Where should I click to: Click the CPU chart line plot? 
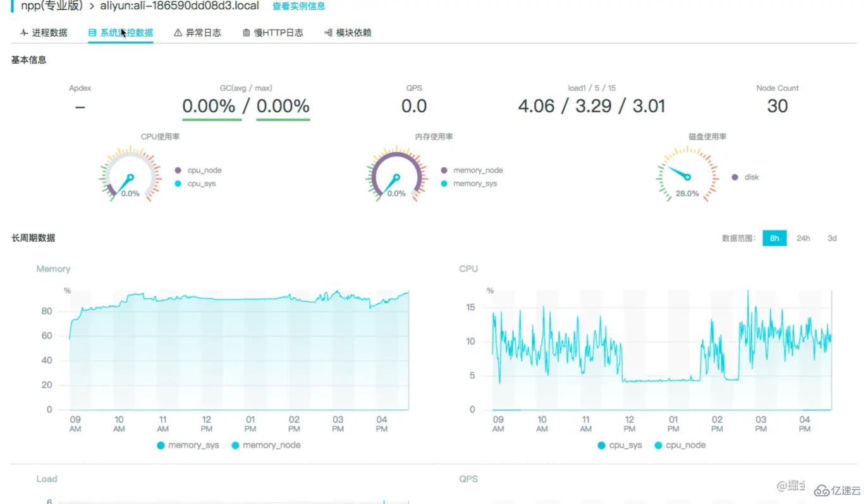click(662, 351)
